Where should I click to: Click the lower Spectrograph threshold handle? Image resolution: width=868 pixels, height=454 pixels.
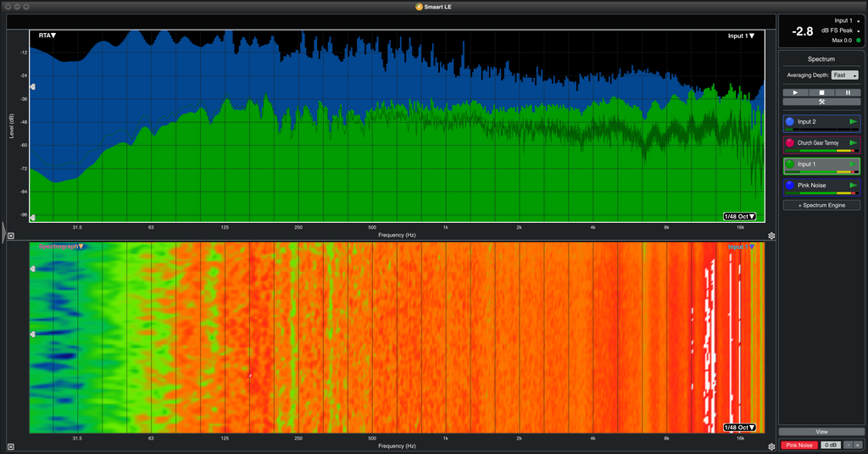32,335
